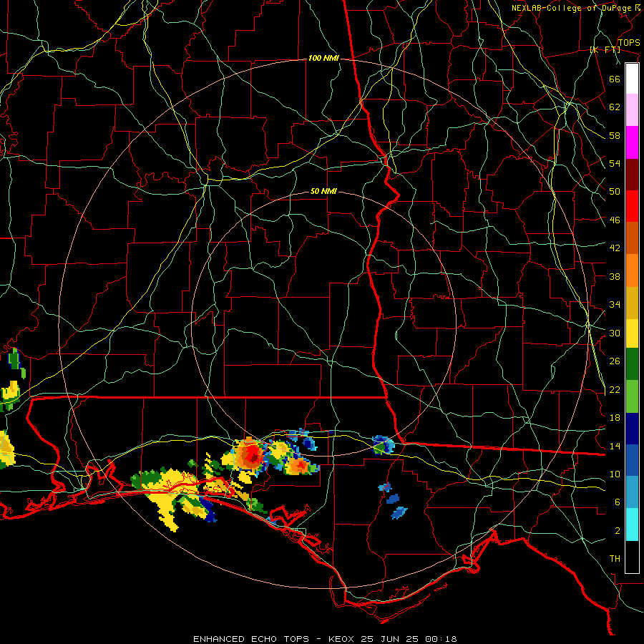This screenshot has height=644, width=644.
Task: Click the legend value "42"
Action: tap(615, 248)
